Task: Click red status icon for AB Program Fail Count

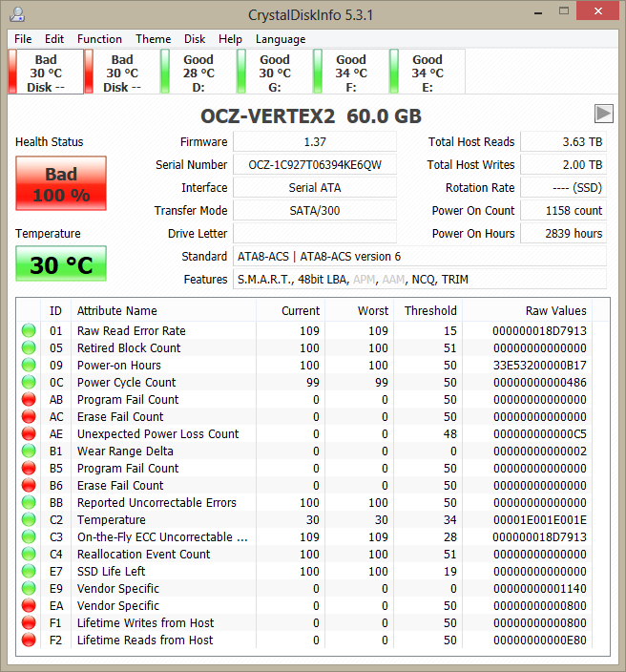Action: [29, 399]
